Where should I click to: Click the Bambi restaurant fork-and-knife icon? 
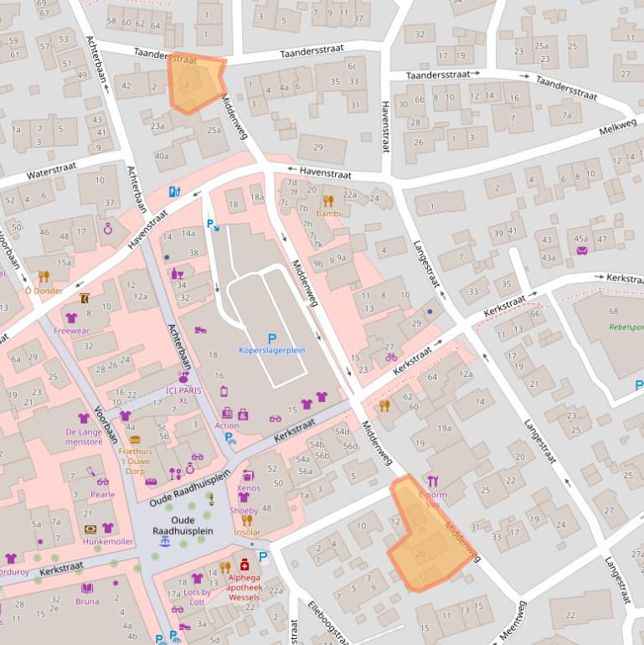[x=327, y=201]
